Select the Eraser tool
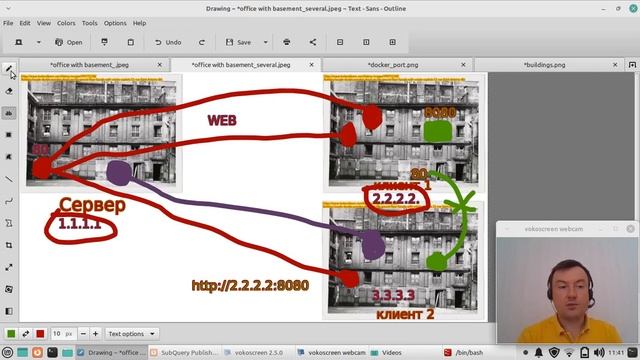This screenshot has width=640, height=360. (9, 91)
